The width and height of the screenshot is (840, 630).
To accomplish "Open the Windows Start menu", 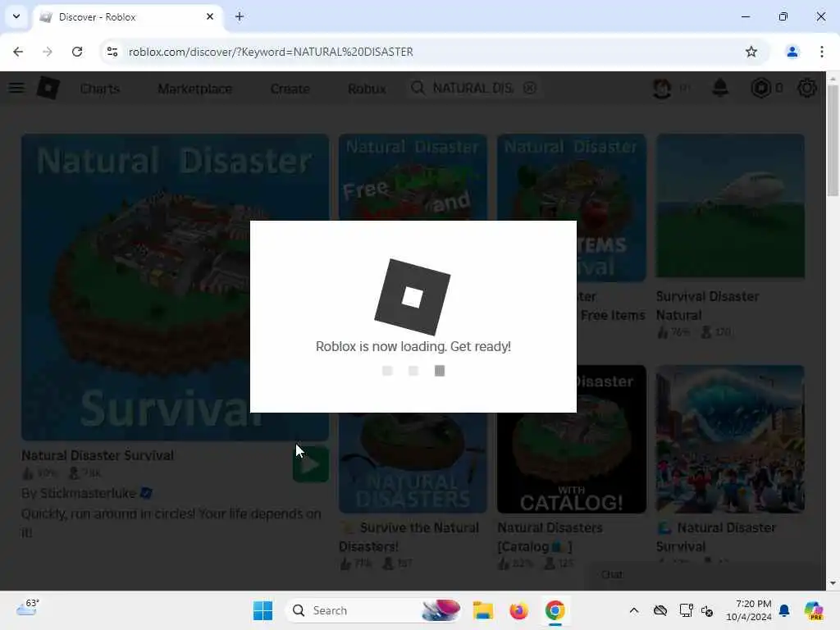I will click(x=262, y=610).
